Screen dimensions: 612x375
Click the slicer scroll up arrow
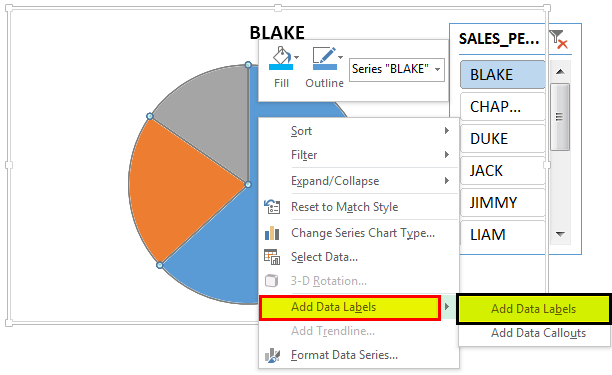point(560,71)
